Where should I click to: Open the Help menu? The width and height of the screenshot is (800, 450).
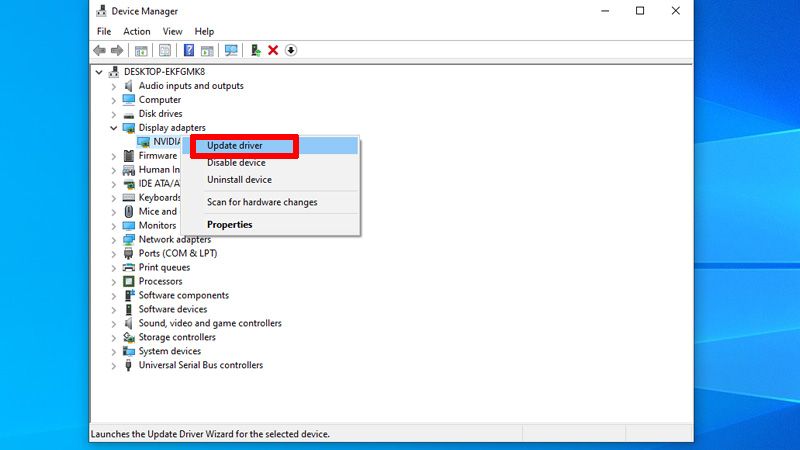(204, 32)
